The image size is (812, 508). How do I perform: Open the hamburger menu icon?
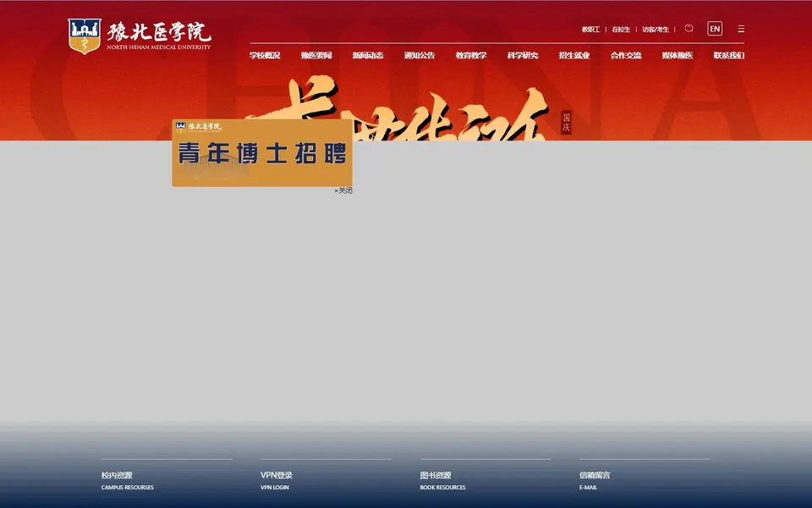741,29
